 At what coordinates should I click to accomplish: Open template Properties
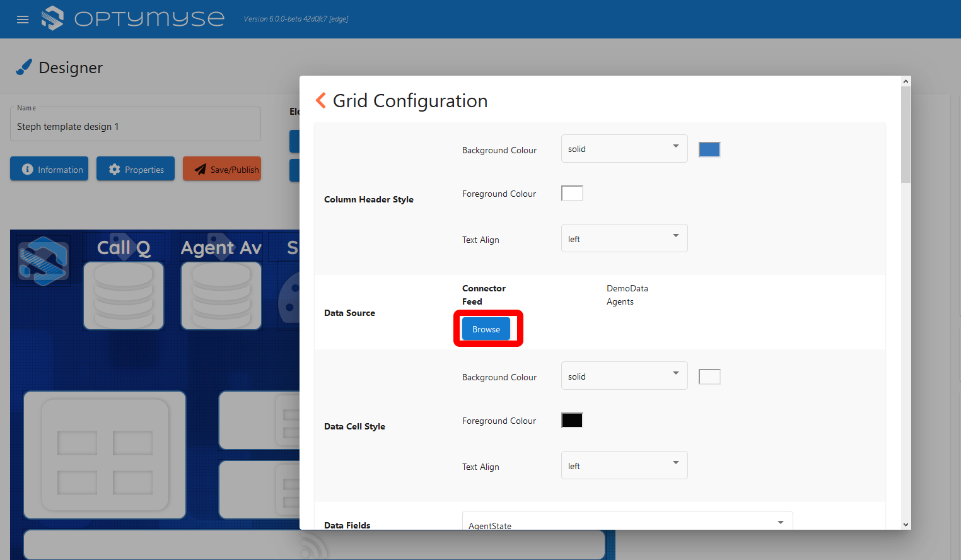(x=136, y=169)
